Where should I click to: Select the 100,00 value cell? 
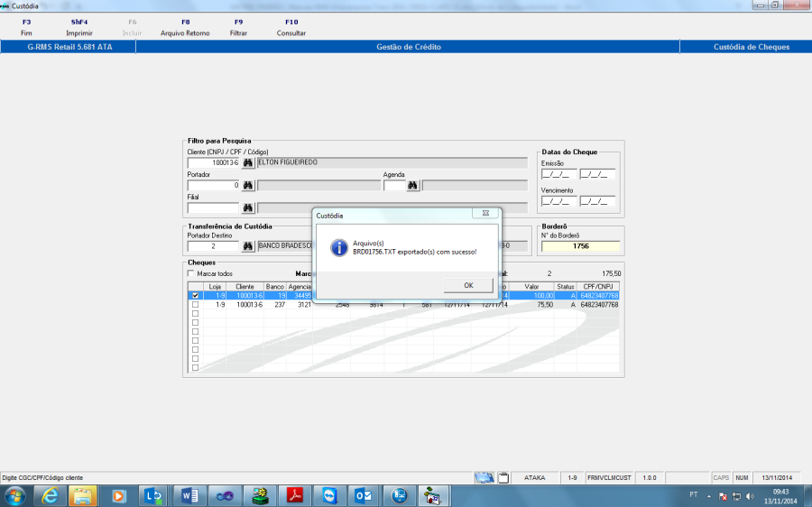(531, 296)
